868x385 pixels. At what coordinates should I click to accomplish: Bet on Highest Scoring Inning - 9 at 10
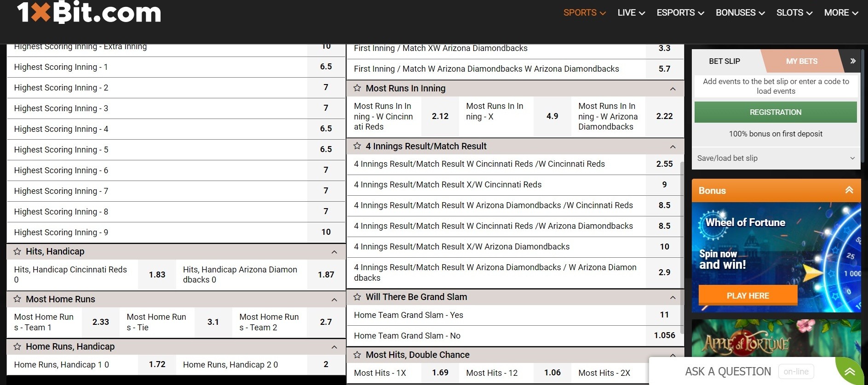[x=326, y=232]
